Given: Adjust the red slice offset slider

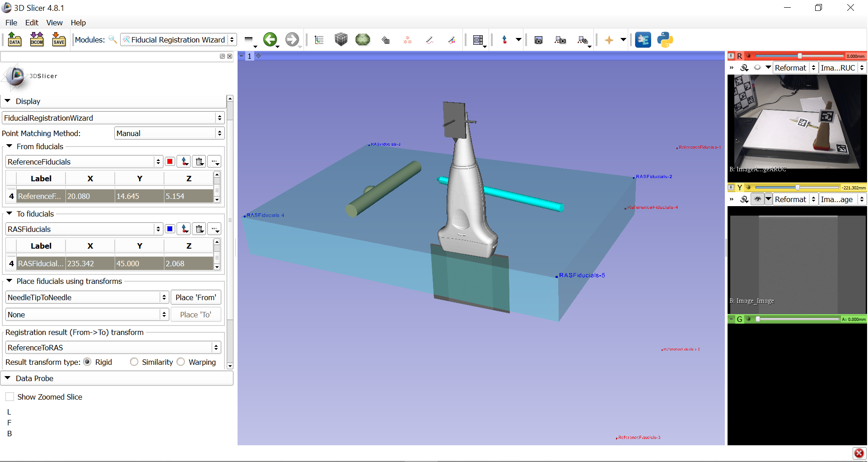Looking at the screenshot, I should click(x=799, y=56).
